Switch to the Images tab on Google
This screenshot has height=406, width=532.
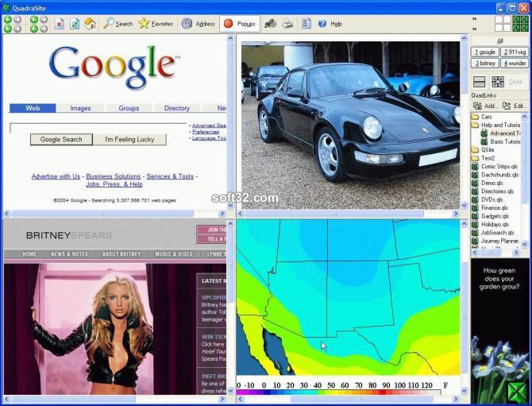point(80,108)
